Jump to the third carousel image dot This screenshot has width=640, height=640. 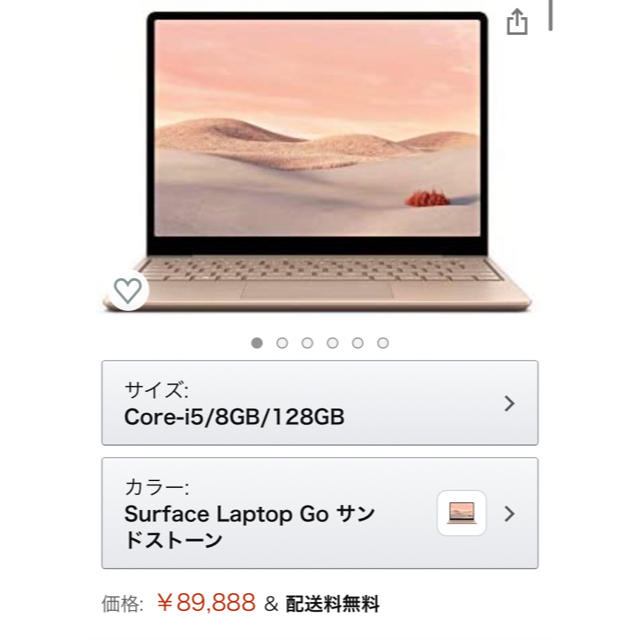coord(307,343)
